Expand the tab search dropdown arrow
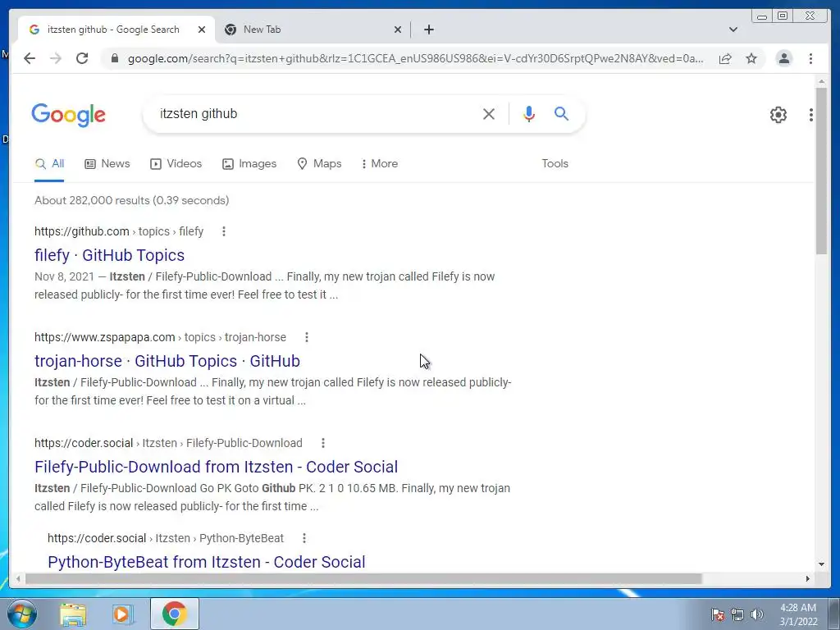Viewport: 840px width, 630px height. click(x=733, y=30)
